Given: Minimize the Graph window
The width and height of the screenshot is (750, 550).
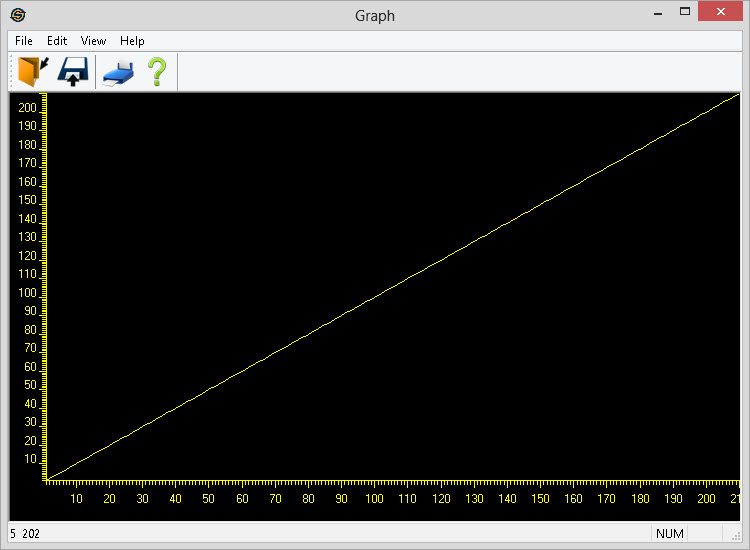Looking at the screenshot, I should tap(657, 13).
